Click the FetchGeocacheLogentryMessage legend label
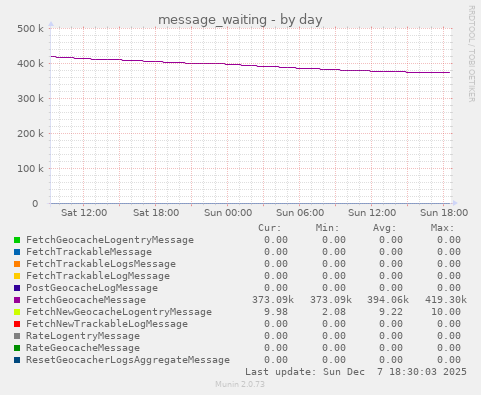 (110, 240)
